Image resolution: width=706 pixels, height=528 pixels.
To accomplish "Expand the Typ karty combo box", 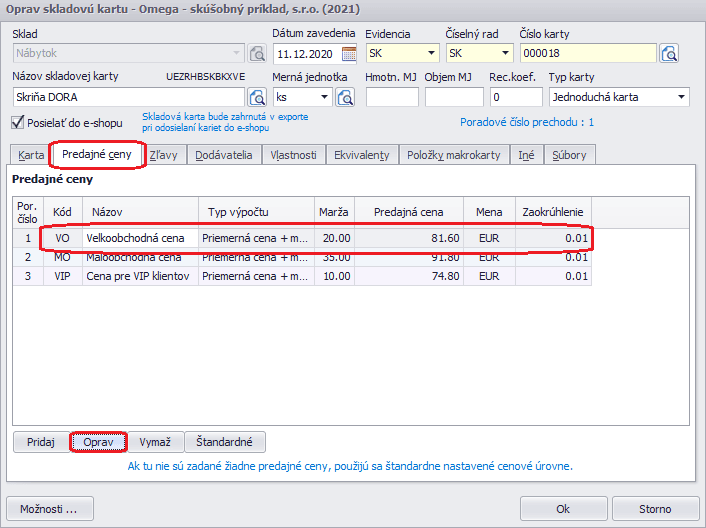I will pos(681,97).
